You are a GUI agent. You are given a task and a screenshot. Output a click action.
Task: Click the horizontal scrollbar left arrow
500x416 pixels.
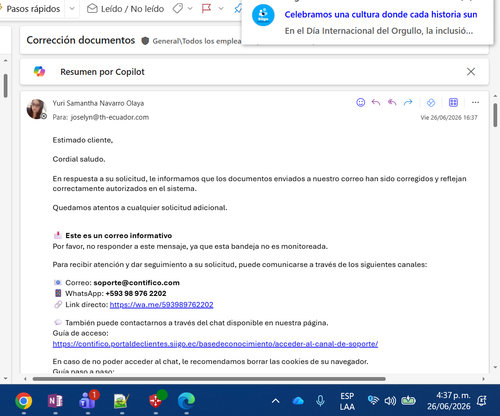pos(25,379)
